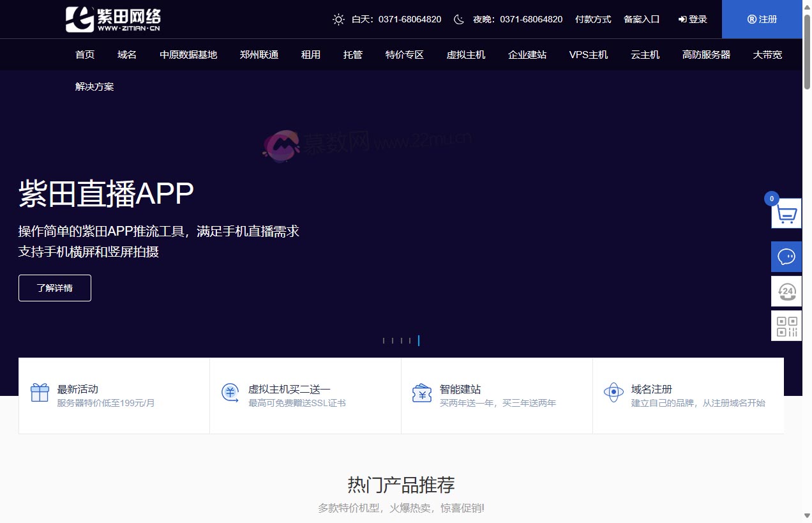Click the 智能建站 coupon icon

422,393
